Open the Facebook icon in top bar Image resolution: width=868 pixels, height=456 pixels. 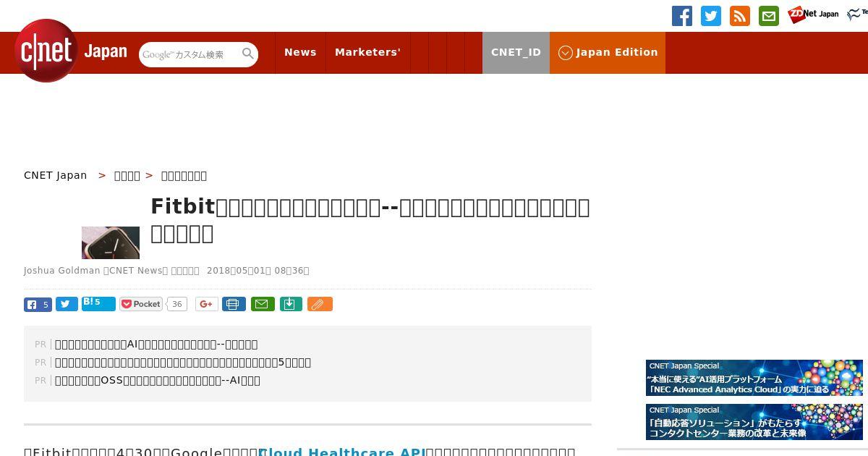point(682,16)
